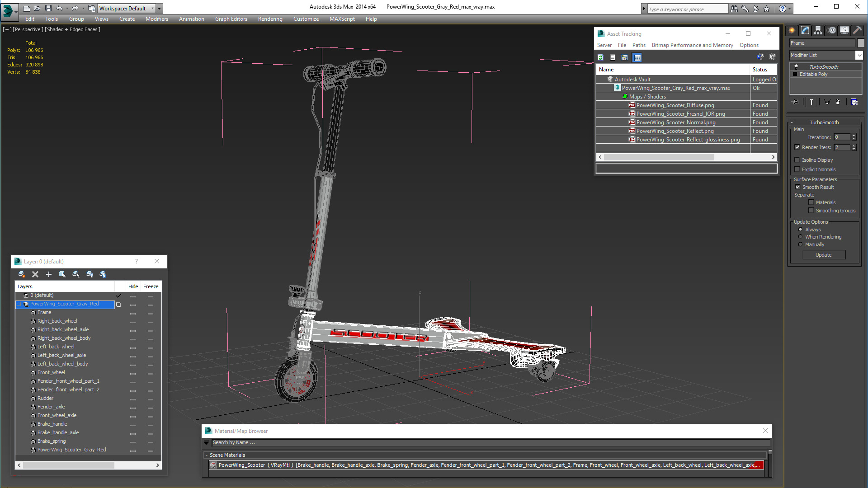The height and width of the screenshot is (488, 868).
Task: Click the Hide column header in Layer dialog
Action: tap(133, 286)
